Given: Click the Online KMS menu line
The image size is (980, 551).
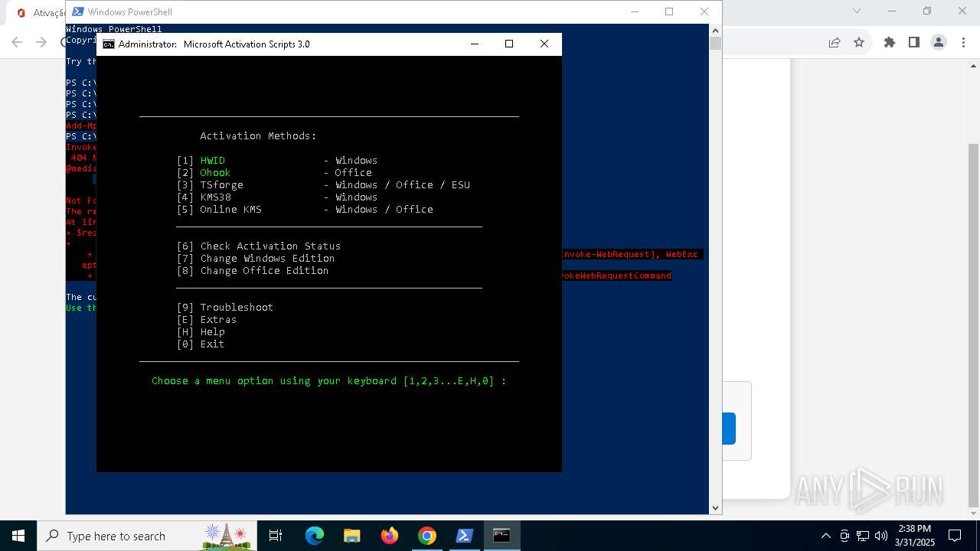Looking at the screenshot, I should (305, 210).
